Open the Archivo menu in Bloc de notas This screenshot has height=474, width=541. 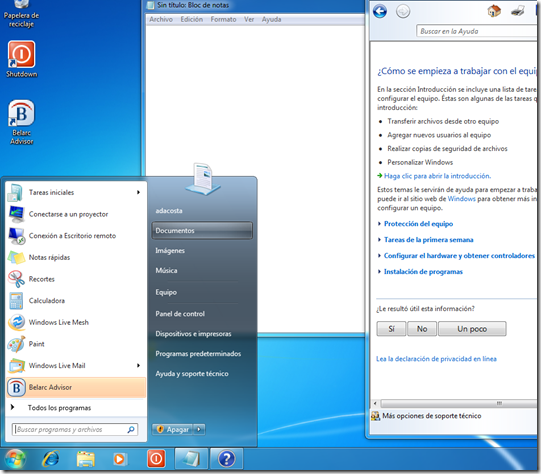pyautogui.click(x=161, y=19)
